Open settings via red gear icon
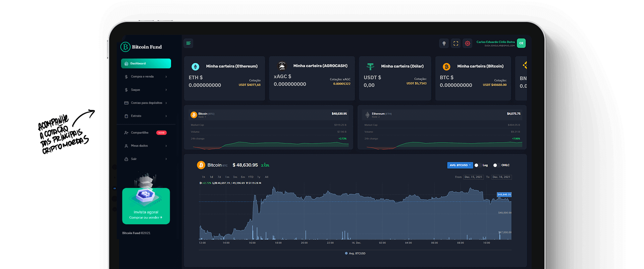The width and height of the screenshot is (644, 269). [467, 43]
